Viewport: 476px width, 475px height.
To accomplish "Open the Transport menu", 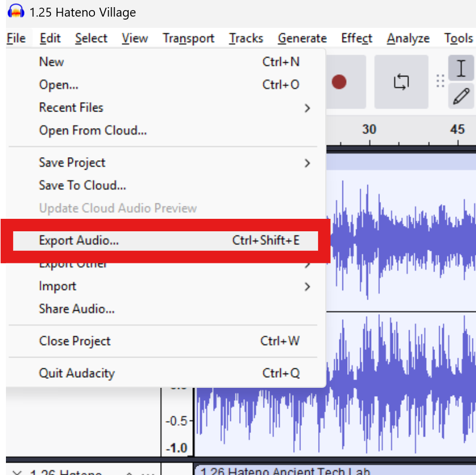I will (x=189, y=38).
